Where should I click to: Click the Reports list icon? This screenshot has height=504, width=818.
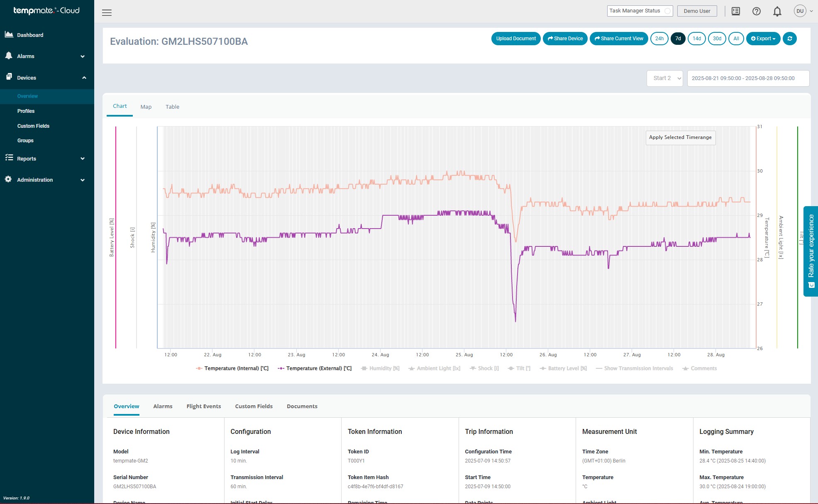9,158
